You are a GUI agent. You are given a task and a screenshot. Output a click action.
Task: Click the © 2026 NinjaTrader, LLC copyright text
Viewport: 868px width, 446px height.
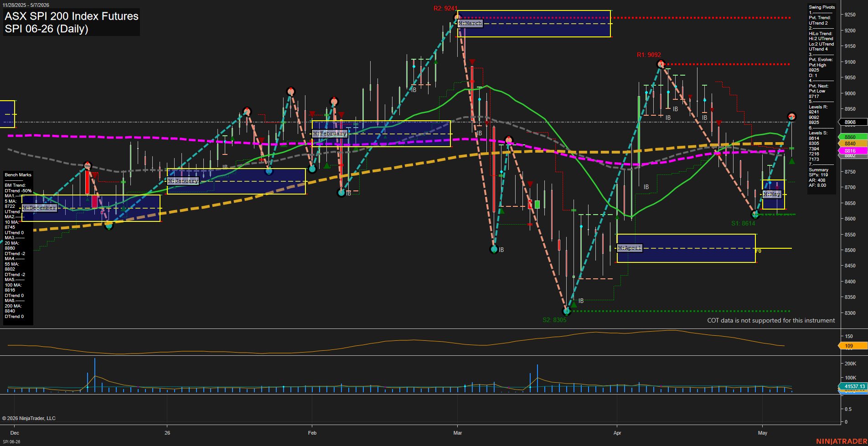pyautogui.click(x=29, y=418)
